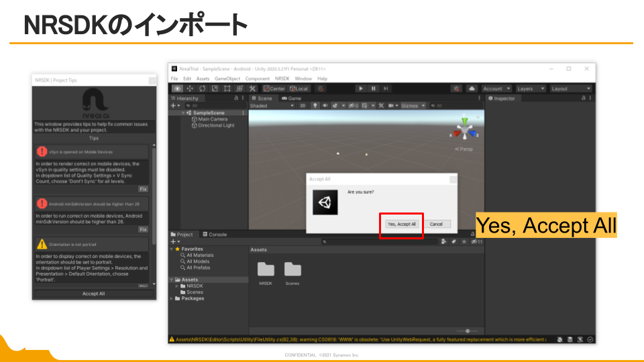The width and height of the screenshot is (644, 362).
Task: Toggle scene effects (skybox) icon
Action: pyautogui.click(x=335, y=105)
